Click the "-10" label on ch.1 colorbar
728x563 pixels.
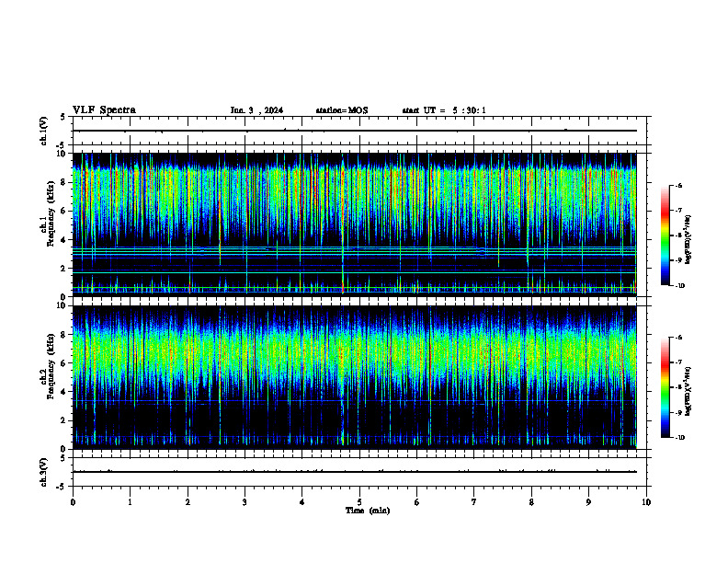pos(680,286)
